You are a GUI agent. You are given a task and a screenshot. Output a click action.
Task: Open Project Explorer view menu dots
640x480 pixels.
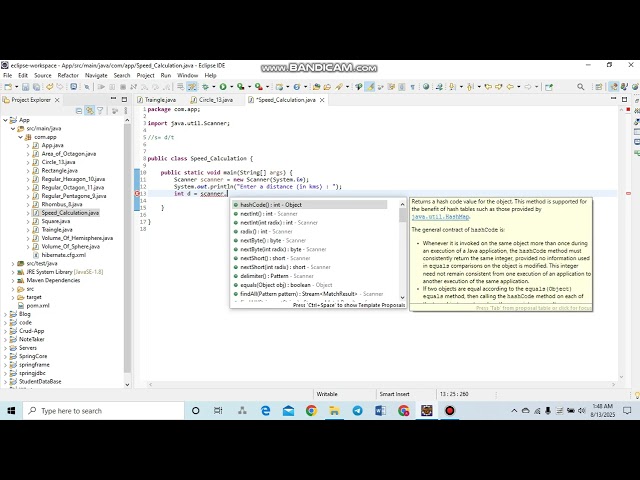click(x=126, y=111)
